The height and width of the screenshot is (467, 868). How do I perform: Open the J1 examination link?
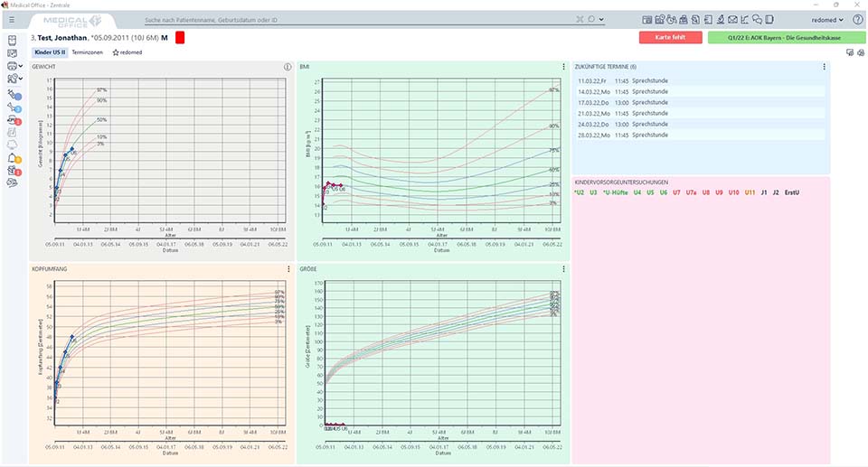pos(764,192)
